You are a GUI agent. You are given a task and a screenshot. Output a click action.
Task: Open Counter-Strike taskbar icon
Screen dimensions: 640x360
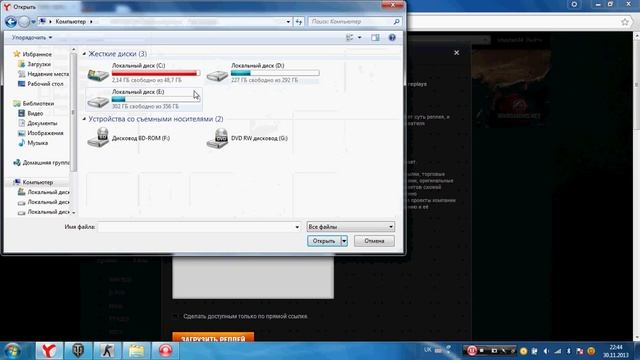(107, 351)
